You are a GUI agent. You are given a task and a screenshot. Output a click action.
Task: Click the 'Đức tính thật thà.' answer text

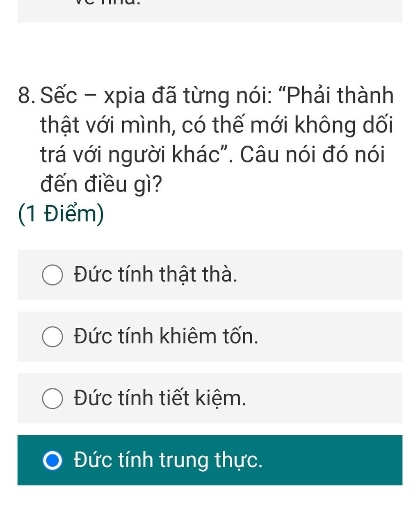click(155, 274)
